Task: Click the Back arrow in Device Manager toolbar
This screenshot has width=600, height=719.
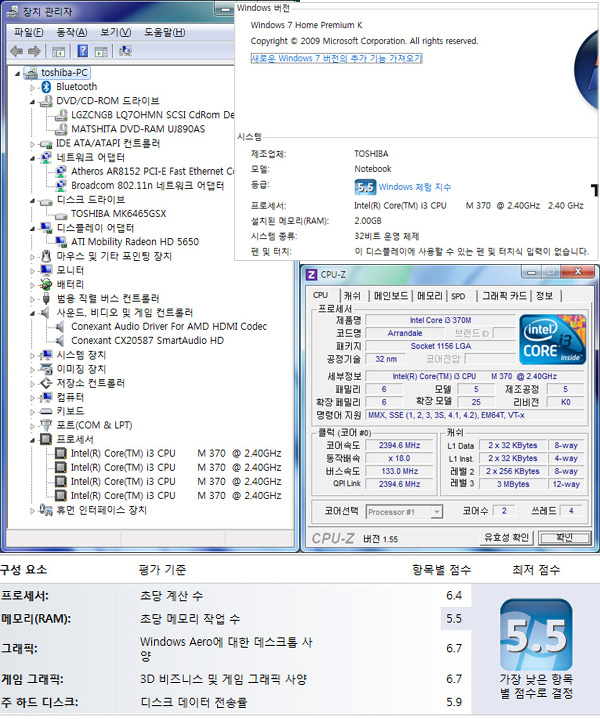Action: pyautogui.click(x=17, y=51)
